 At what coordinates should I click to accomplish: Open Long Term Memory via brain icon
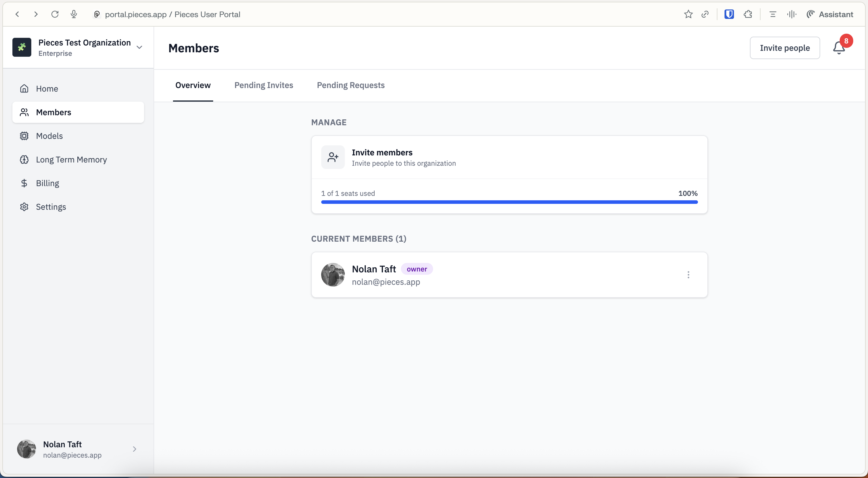[x=24, y=160]
